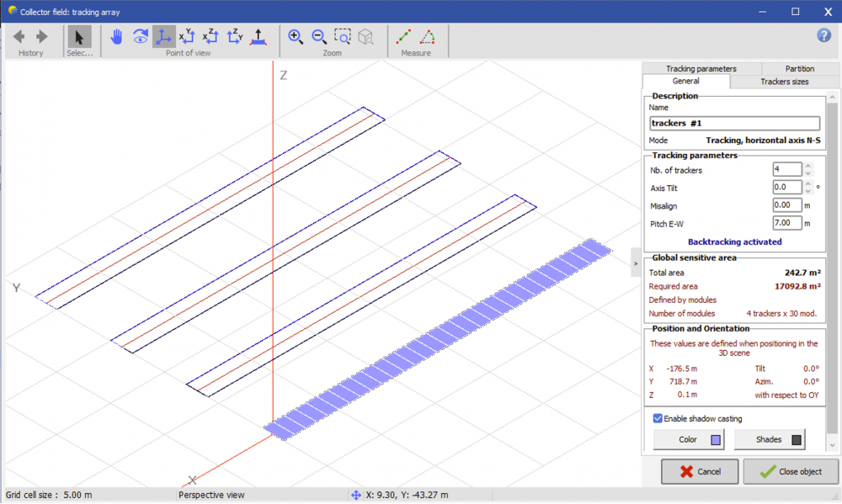Select the pan hand tool

click(117, 37)
